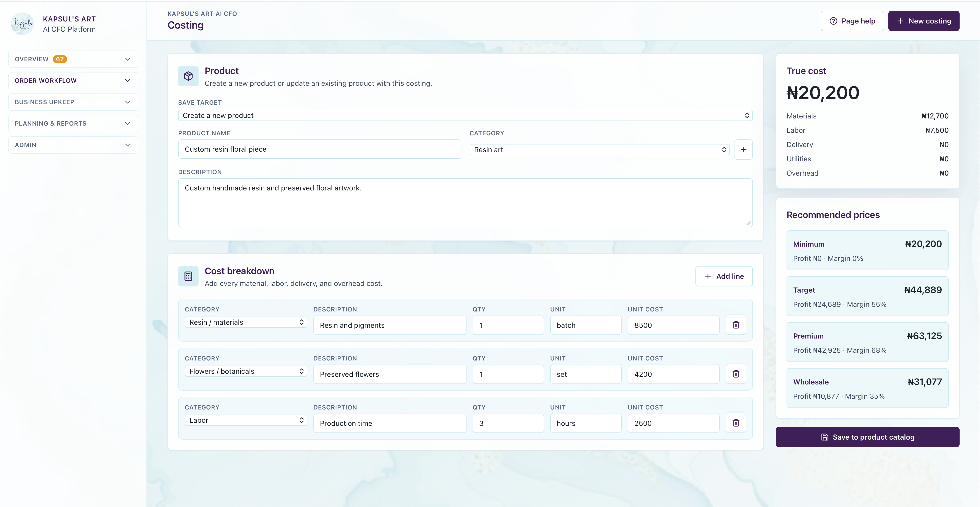
Task: Edit the hours unit field
Action: click(x=585, y=423)
